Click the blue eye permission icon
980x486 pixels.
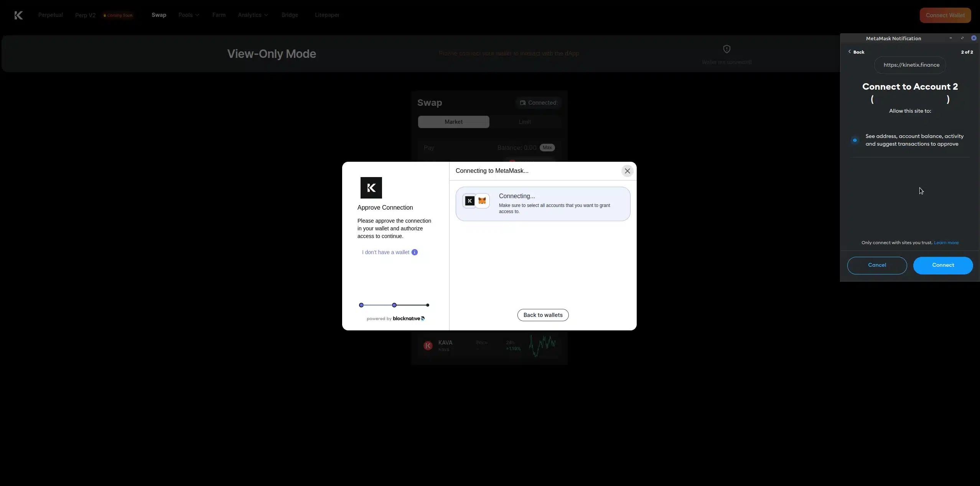(x=855, y=140)
